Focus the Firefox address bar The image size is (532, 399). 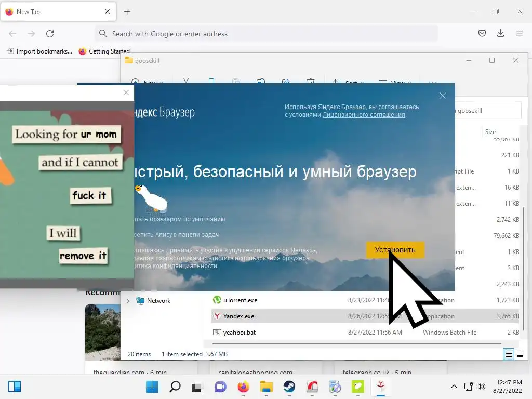pyautogui.click(x=266, y=34)
